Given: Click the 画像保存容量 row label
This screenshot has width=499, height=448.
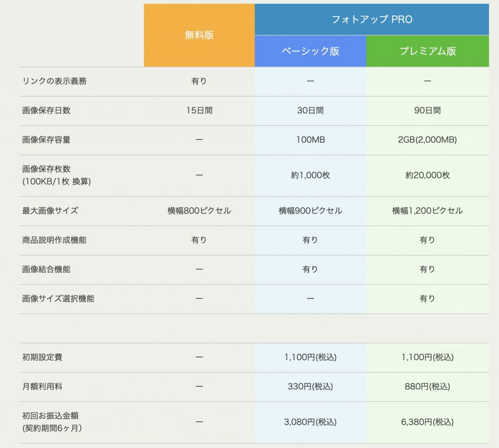Looking at the screenshot, I should point(46,140).
